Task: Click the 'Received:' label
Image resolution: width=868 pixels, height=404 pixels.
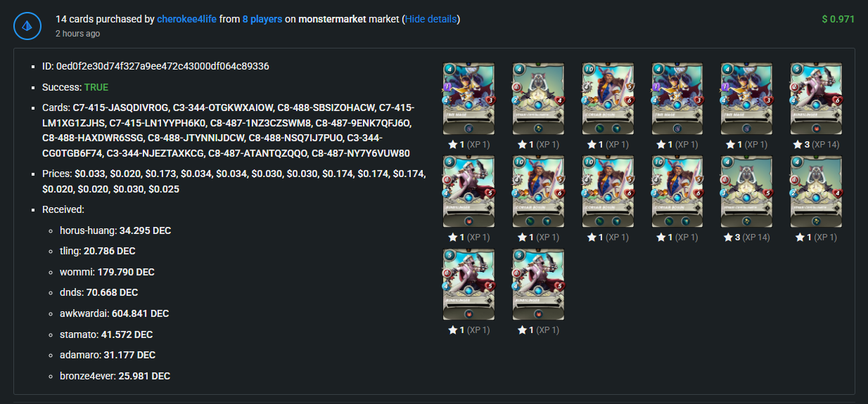Action: [x=63, y=209]
